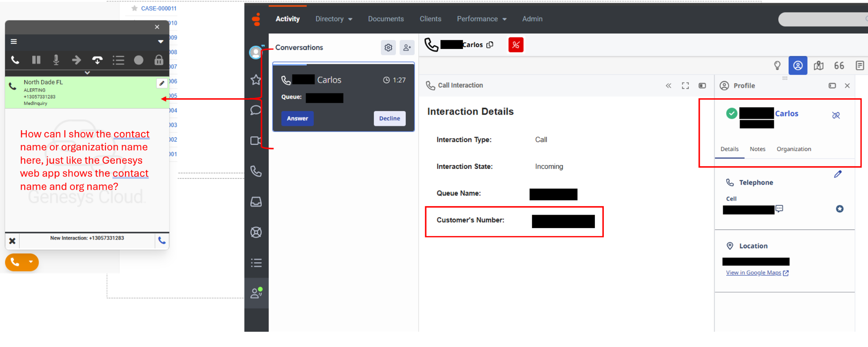Go to the Clients menu item

[430, 19]
